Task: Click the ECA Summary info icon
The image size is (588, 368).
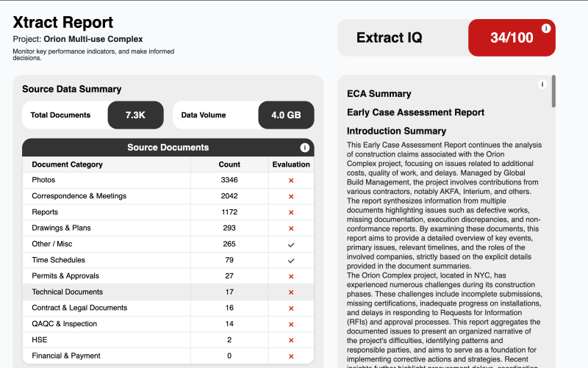Action: [542, 84]
